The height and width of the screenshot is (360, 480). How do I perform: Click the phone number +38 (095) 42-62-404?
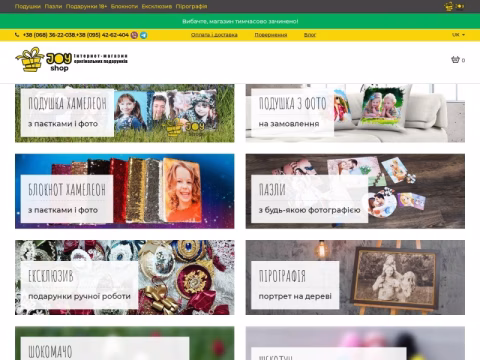tap(103, 35)
